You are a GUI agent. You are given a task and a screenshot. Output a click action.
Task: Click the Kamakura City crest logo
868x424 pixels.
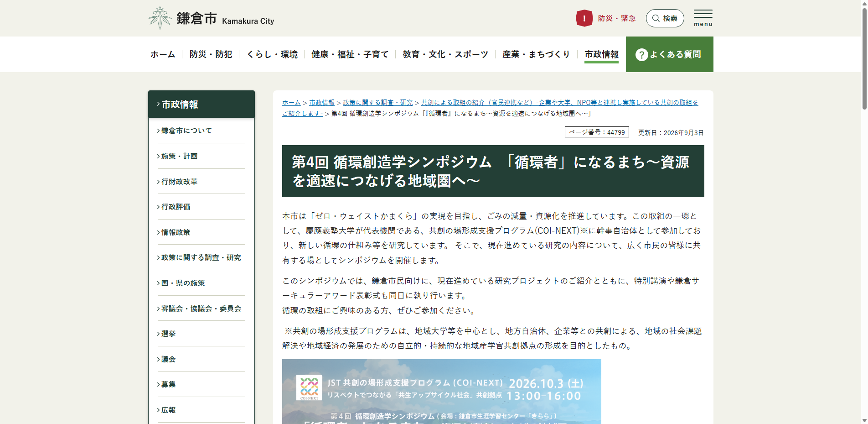160,18
